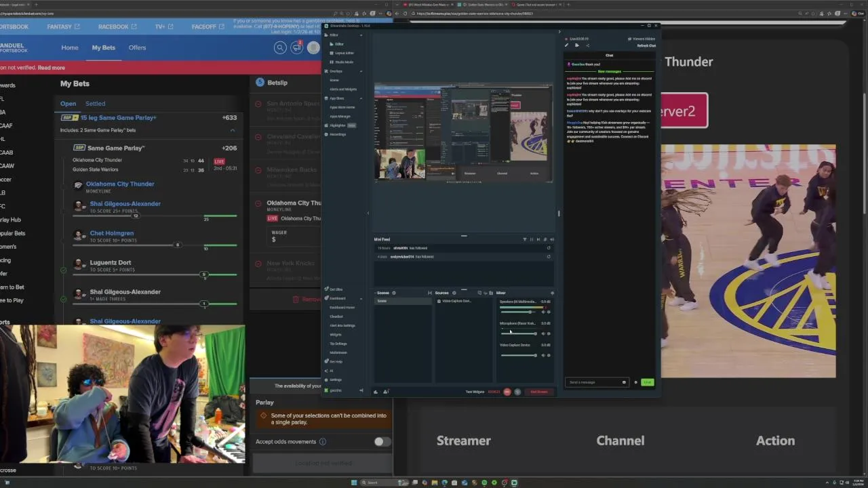Open the emoji picker in chat box

click(x=624, y=382)
